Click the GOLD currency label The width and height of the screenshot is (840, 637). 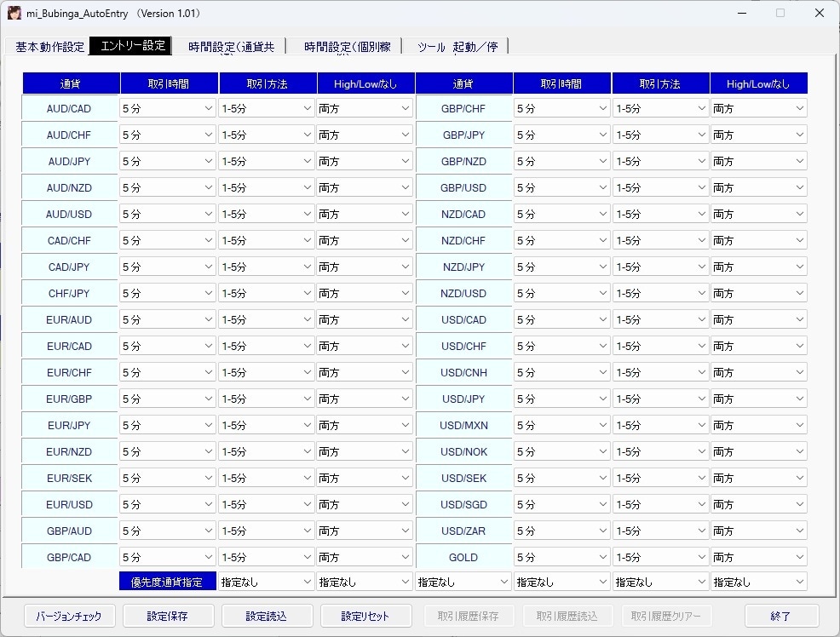pyautogui.click(x=463, y=557)
